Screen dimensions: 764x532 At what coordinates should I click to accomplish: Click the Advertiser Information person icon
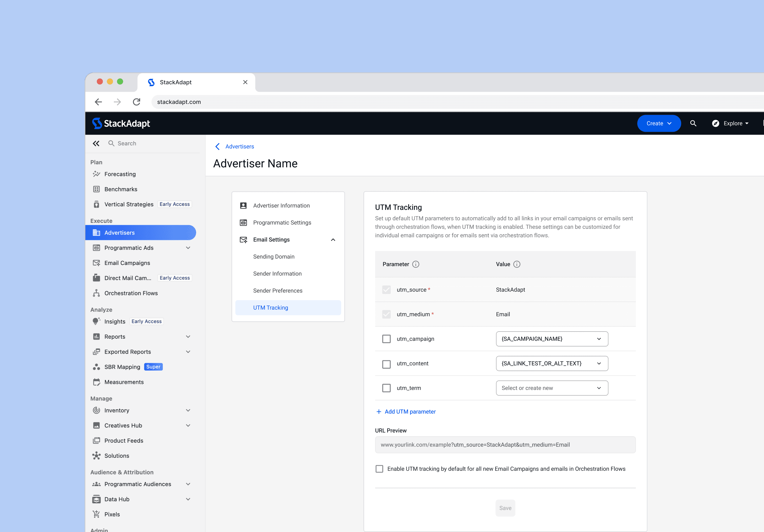[x=243, y=206]
